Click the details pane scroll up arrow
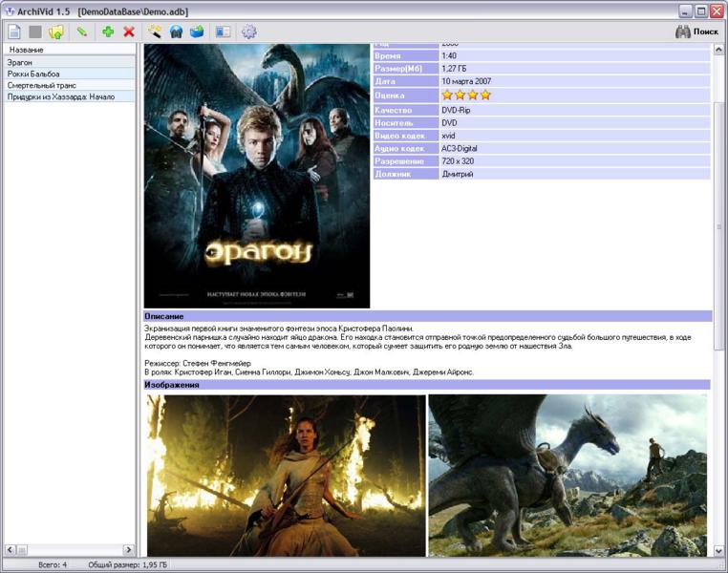 [x=718, y=49]
